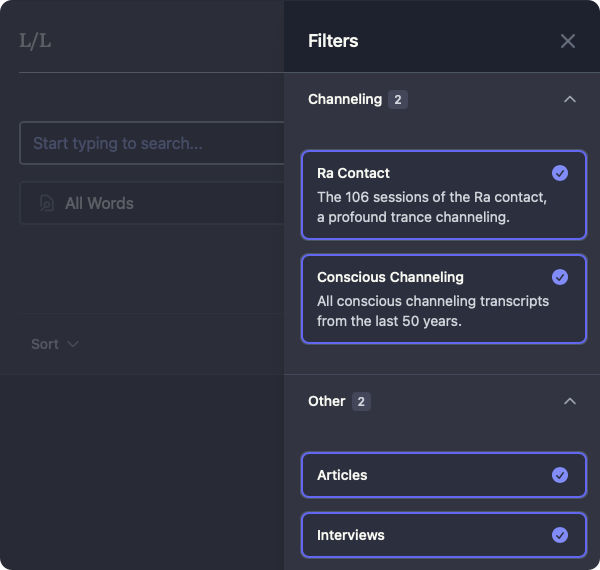Deselect the Ra Contact filter card title
The width and height of the screenshot is (600, 570).
353,173
